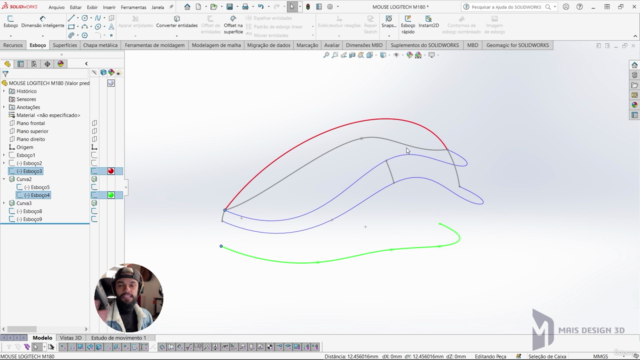Click the red color swatch for Esboço3

[x=111, y=171]
